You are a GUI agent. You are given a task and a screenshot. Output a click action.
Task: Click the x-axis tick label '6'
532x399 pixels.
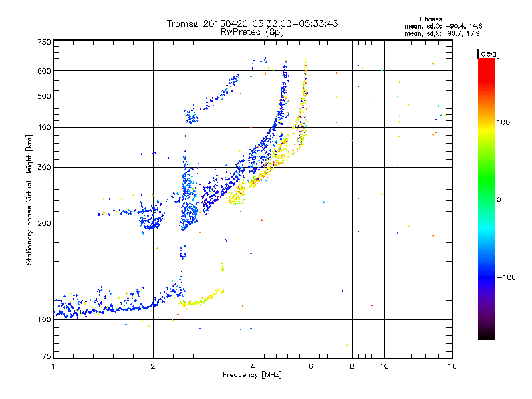[311, 366]
